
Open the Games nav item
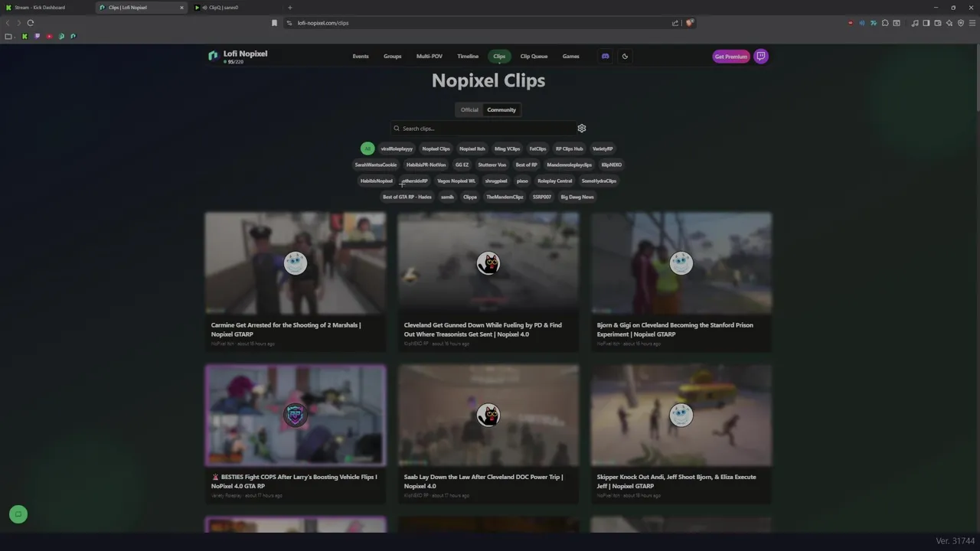tap(571, 56)
